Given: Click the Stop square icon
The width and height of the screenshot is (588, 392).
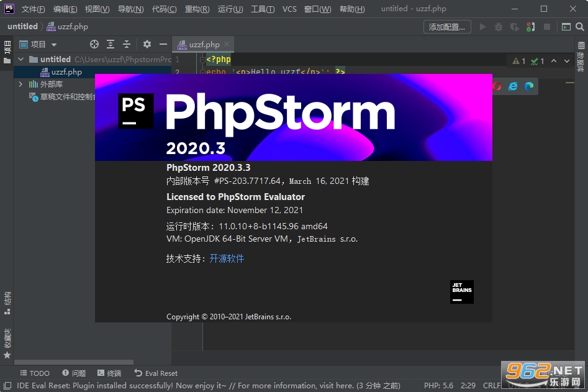Looking at the screenshot, I should [x=547, y=27].
